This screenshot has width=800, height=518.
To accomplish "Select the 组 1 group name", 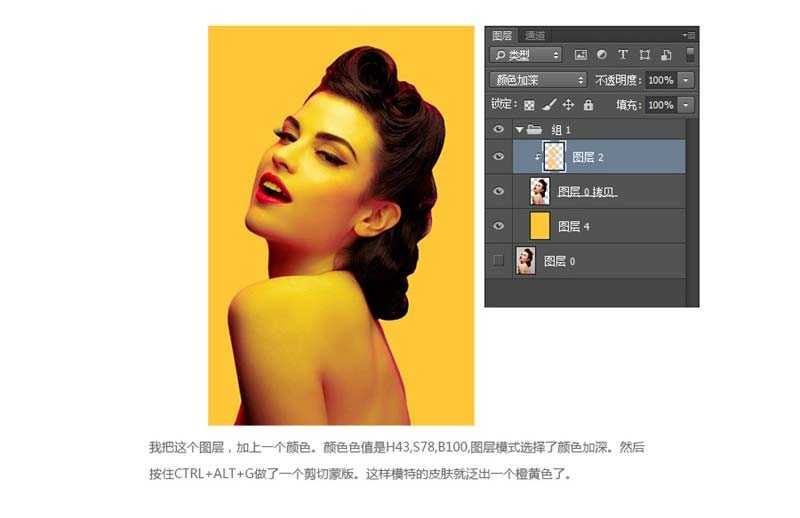I will coord(561,130).
